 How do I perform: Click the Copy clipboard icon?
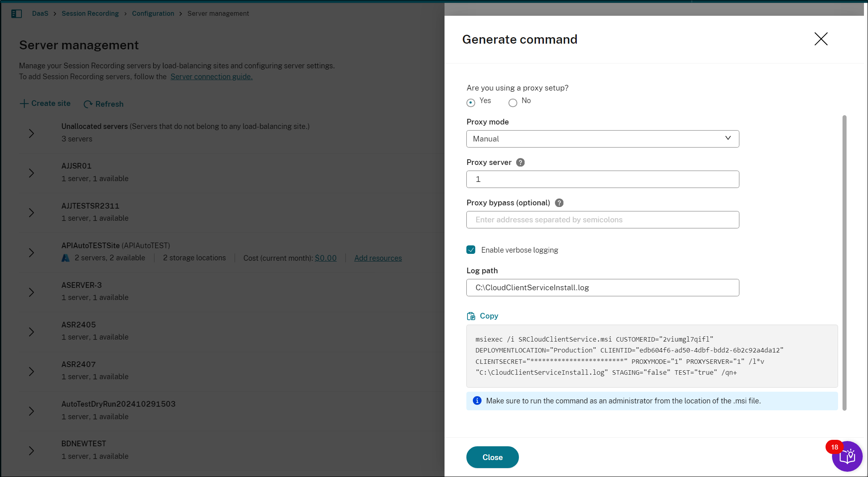(471, 316)
